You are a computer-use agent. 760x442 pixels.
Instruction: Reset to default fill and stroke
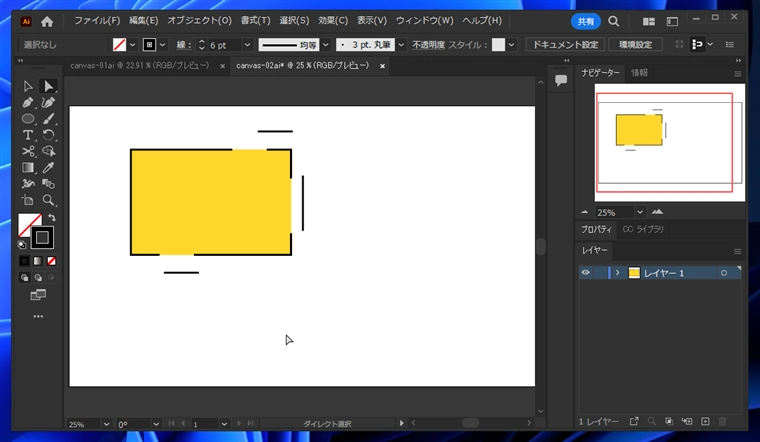(x=22, y=245)
